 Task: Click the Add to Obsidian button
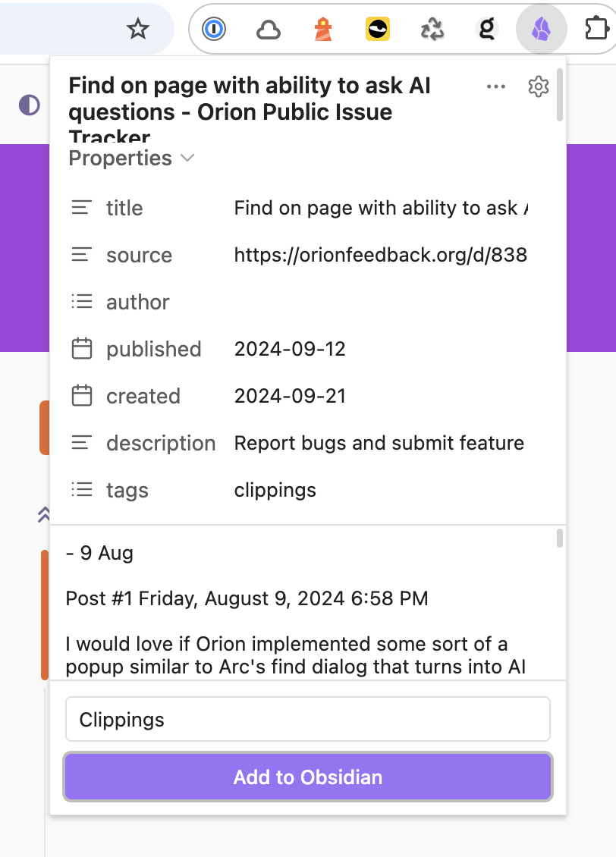point(308,777)
